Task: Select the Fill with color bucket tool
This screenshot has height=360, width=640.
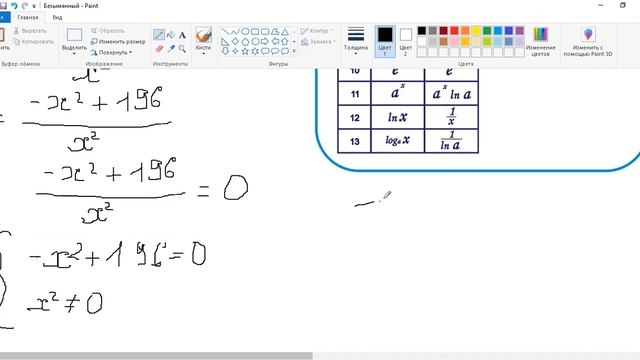Action: pos(171,35)
